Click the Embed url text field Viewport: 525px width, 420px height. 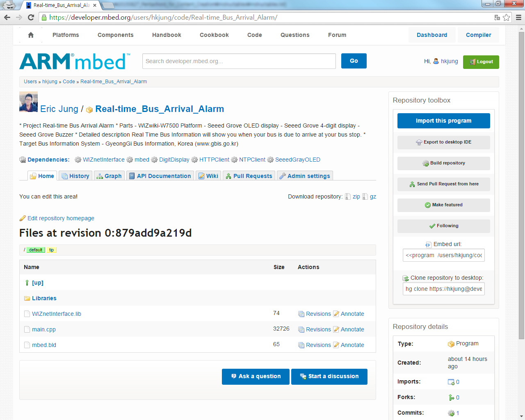(444, 255)
